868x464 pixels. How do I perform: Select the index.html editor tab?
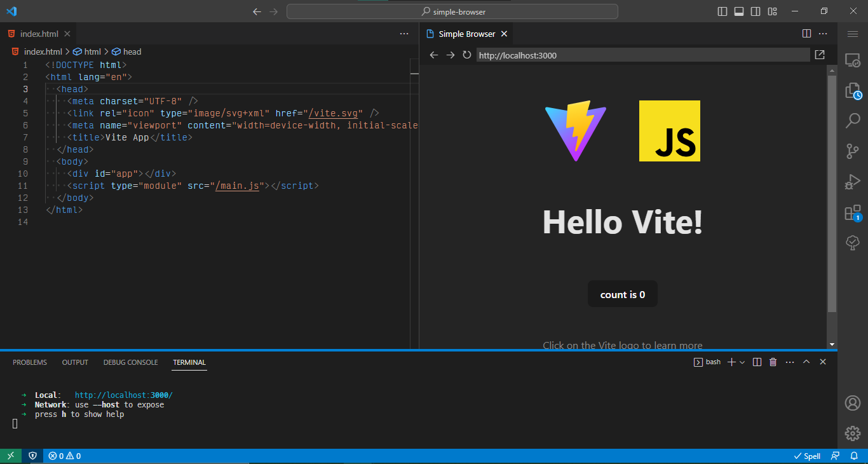point(39,34)
